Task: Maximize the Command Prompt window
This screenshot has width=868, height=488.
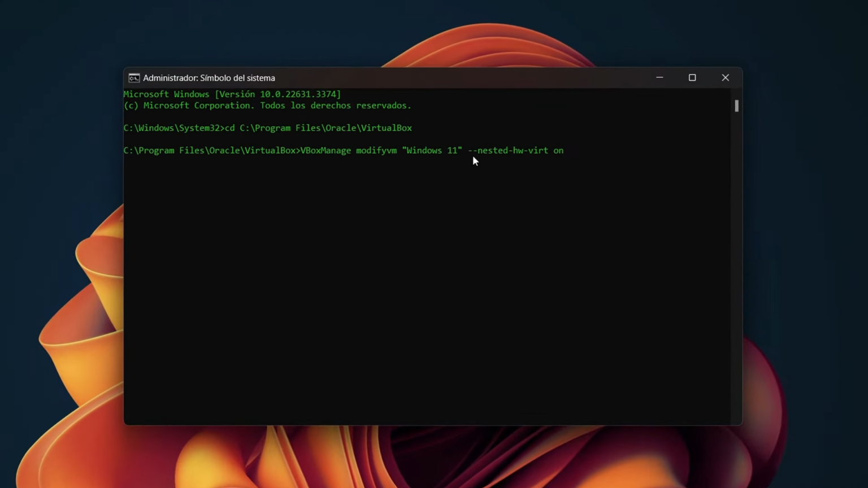Action: [x=692, y=78]
